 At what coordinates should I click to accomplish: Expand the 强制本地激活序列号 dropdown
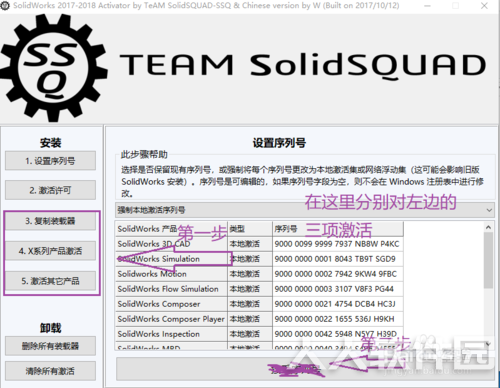point(304,210)
